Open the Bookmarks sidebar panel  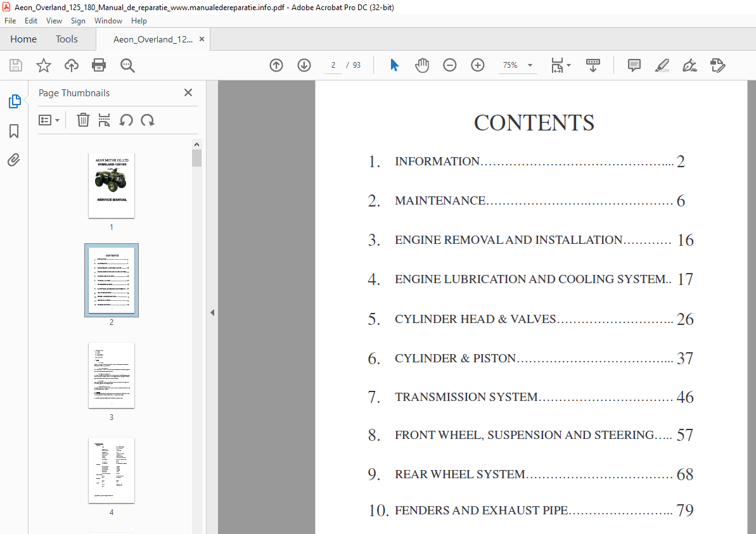pyautogui.click(x=14, y=130)
